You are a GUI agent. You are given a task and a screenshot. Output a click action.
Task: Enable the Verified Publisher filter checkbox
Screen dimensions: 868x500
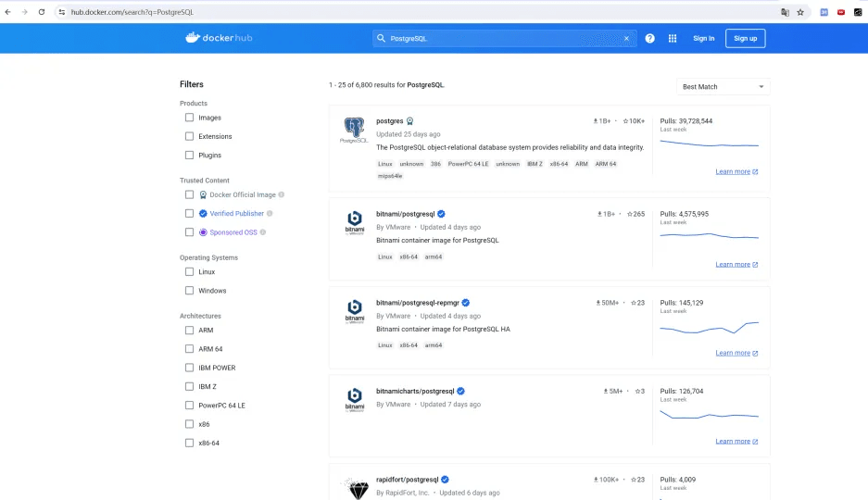189,214
